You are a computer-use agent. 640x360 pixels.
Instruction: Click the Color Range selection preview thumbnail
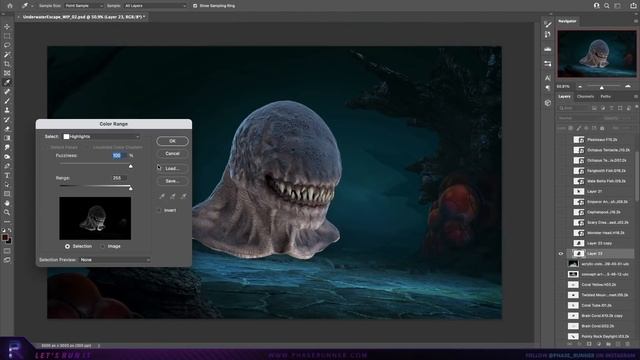(x=95, y=218)
